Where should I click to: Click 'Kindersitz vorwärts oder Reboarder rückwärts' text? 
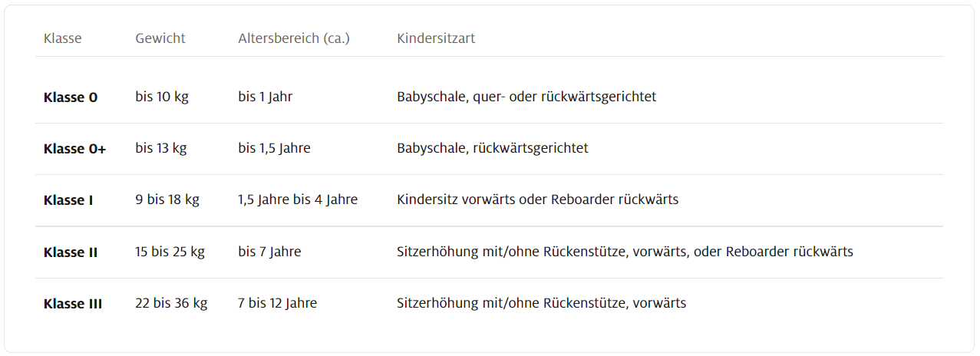click(x=537, y=199)
